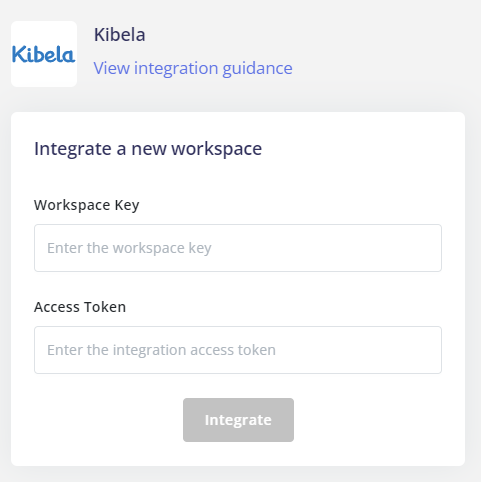
Task: Submit the form with the Integrate button
Action: coord(238,420)
